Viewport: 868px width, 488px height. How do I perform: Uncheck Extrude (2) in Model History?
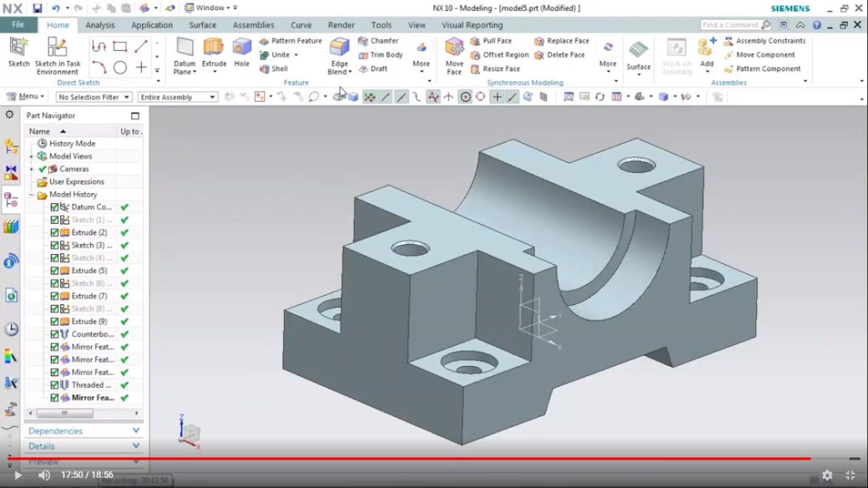point(55,232)
